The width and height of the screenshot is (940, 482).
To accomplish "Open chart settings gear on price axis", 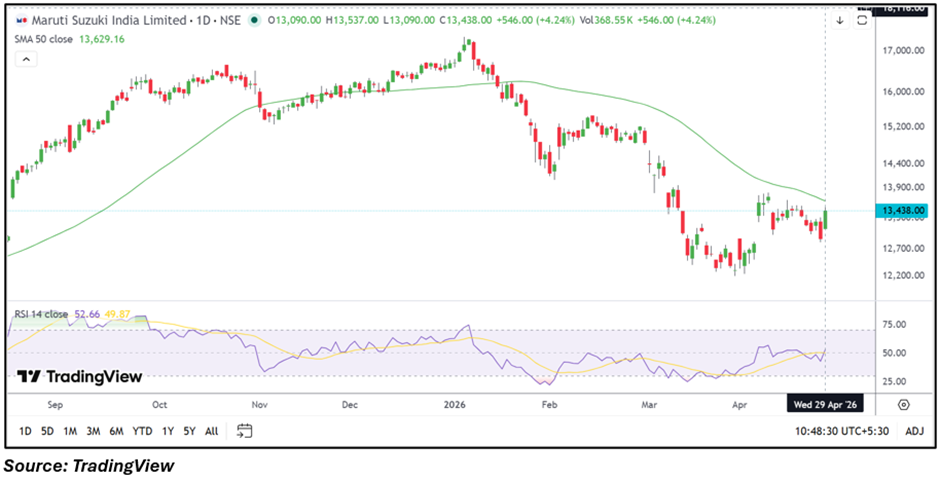I will pos(903,405).
